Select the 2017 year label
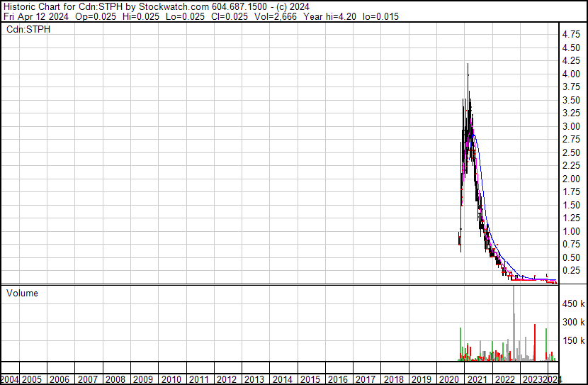588x385 pixels. 366,379
